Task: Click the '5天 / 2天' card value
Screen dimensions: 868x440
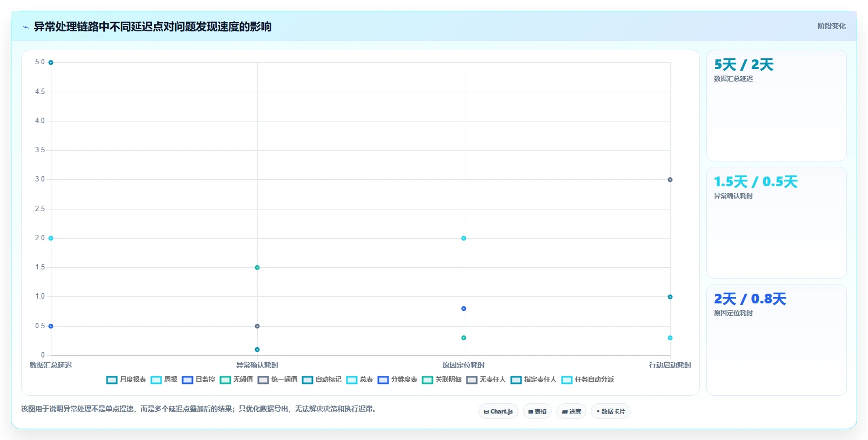Action: tap(744, 65)
